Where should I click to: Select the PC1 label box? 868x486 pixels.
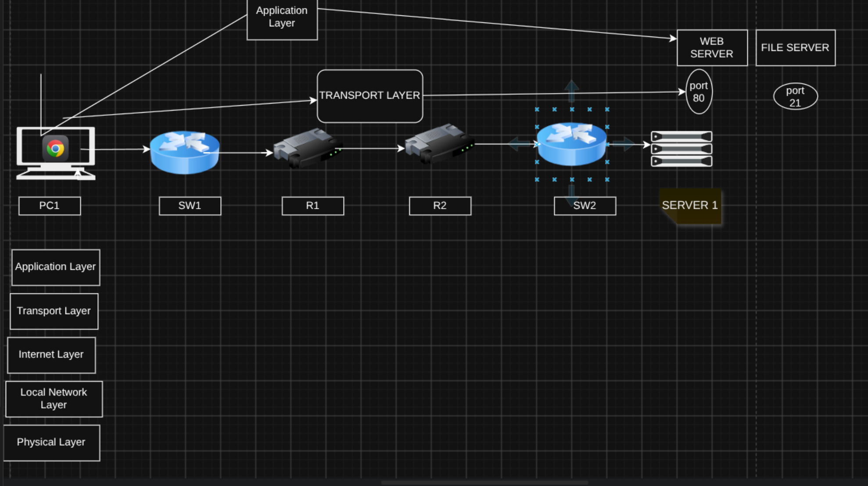pyautogui.click(x=50, y=206)
